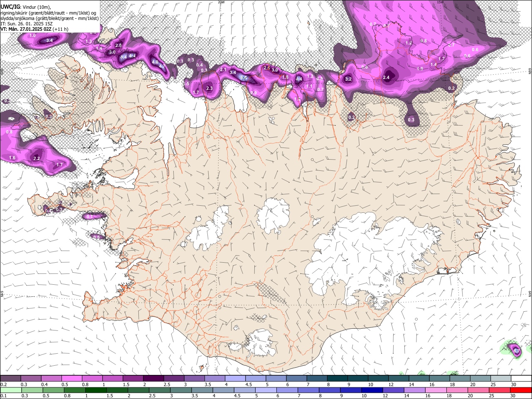Click the '1.3' snowfall value label

pyautogui.click(x=89, y=42)
